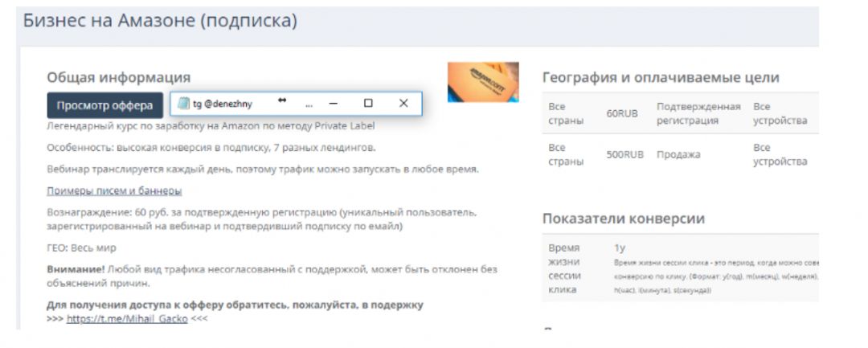Click Все устройства in the Продажа row
This screenshot has width=868, height=348.
coord(780,155)
